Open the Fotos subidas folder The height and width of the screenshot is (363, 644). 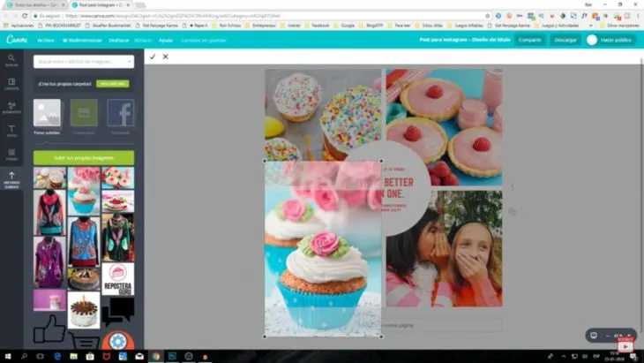coord(47,117)
